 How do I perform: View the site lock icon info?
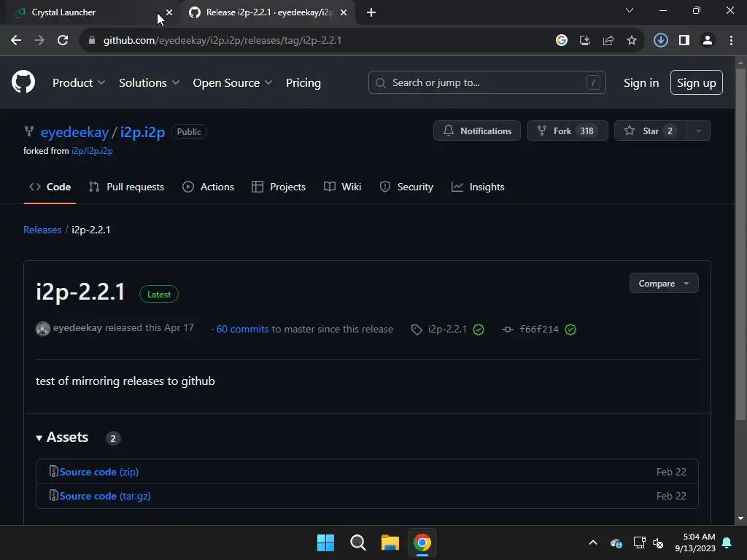tap(92, 41)
